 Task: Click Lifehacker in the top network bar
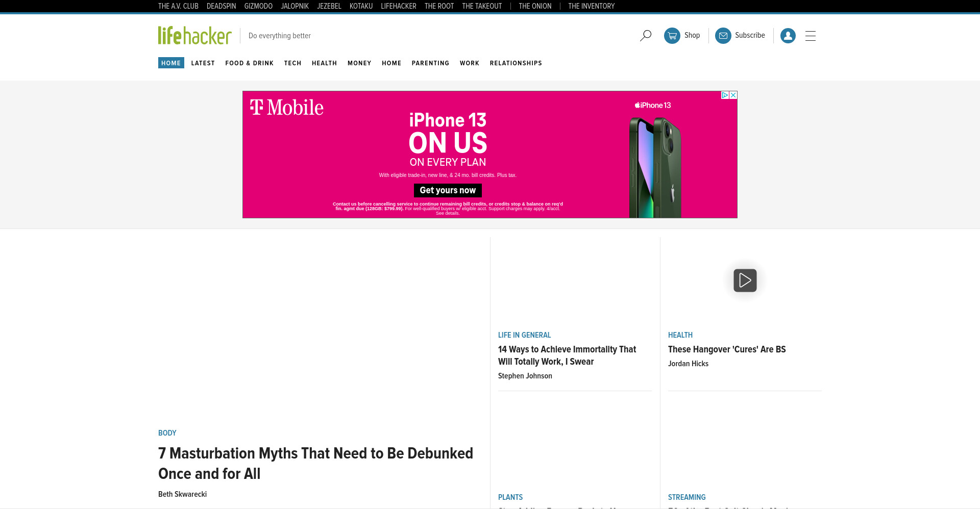[399, 6]
